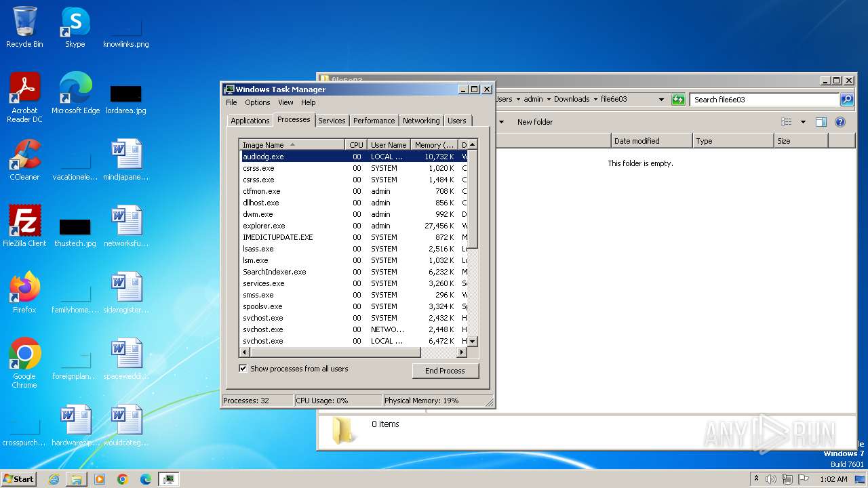This screenshot has width=868, height=488.
Task: Select the IMEDICTUPDATE.EXE process row
Action: tap(353, 237)
